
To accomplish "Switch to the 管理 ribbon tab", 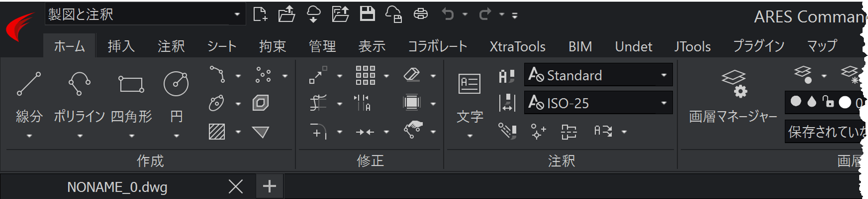I will click(x=322, y=46).
